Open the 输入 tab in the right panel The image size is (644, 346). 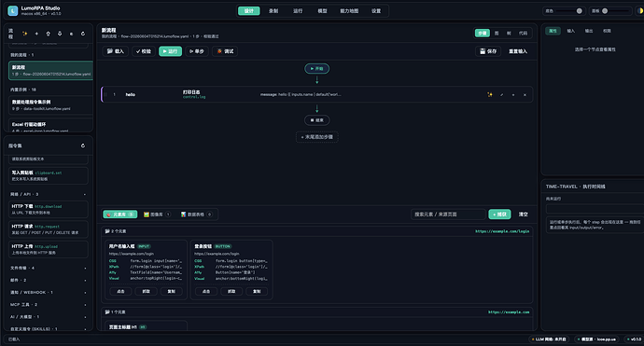point(571,31)
